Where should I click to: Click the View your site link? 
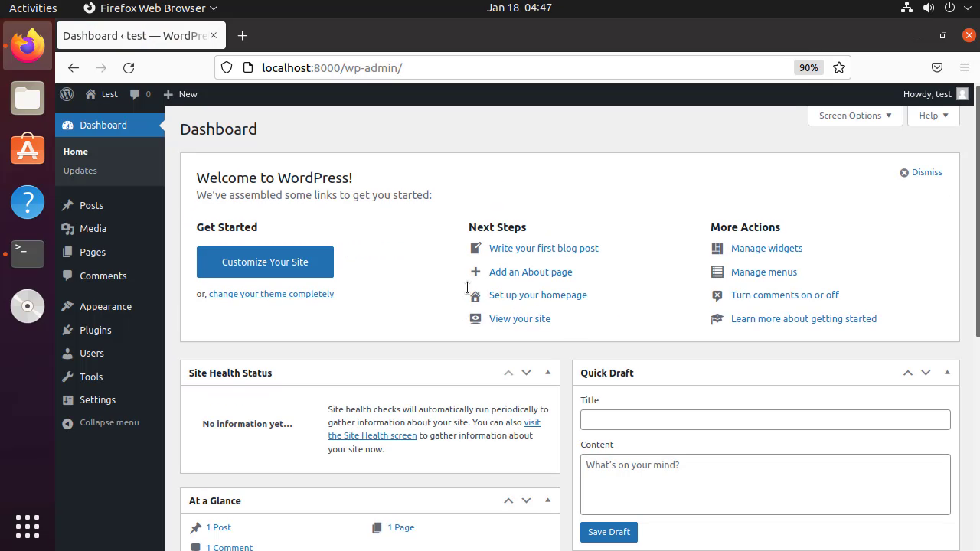point(520,318)
